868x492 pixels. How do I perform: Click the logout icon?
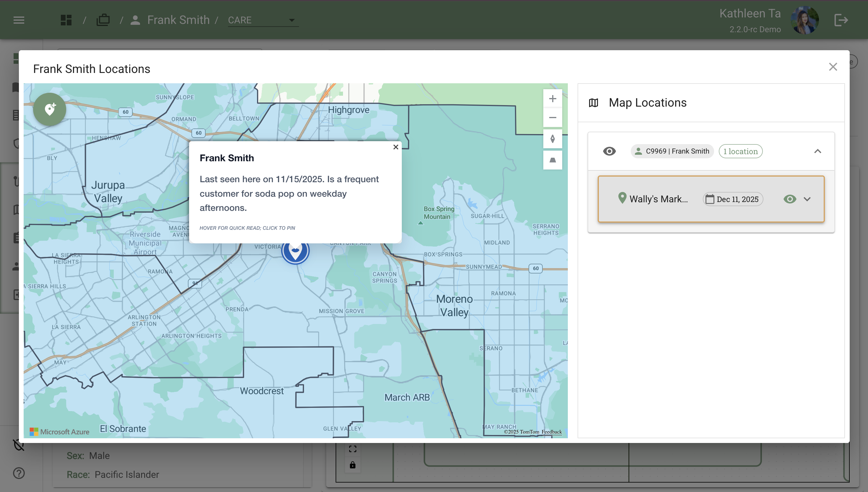(x=841, y=20)
